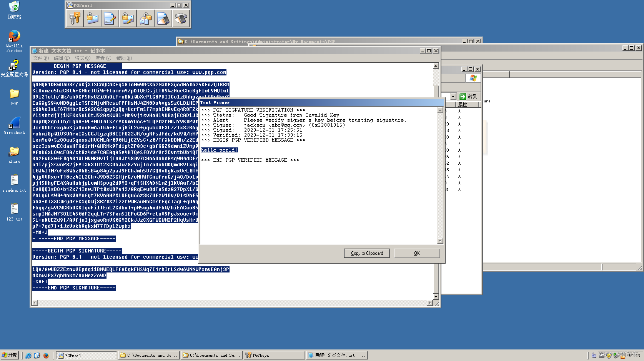Viewport: 644px width, 361px height.
Task: Click the show desktop quick launch icon
Action: 37,355
